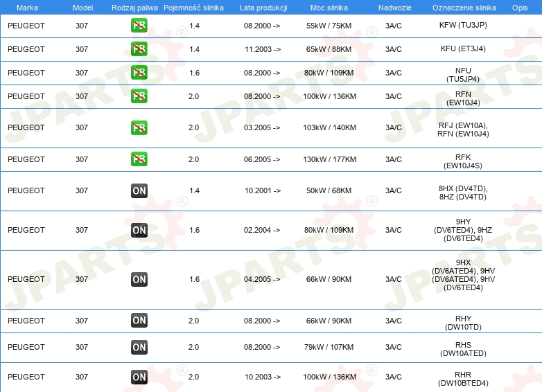
Task: Select the 9HY (DV6TED4), 9HZ cell
Action: pyautogui.click(x=463, y=230)
